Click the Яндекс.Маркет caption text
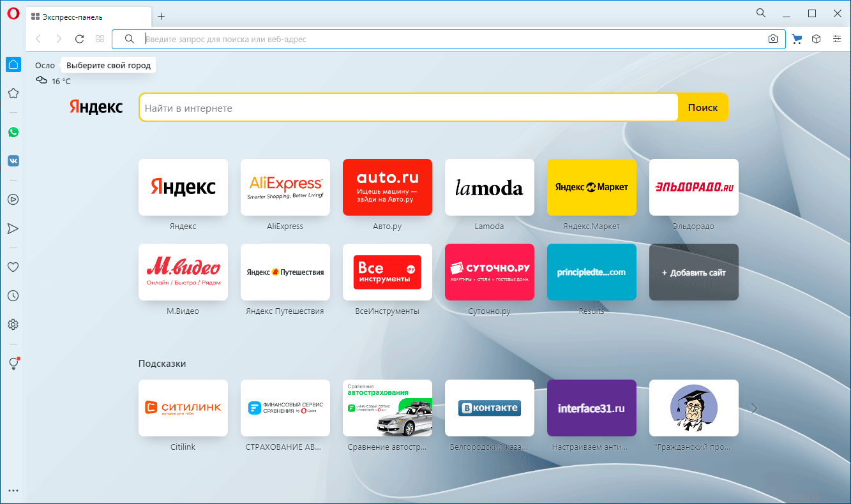This screenshot has width=851, height=504. [x=592, y=226]
